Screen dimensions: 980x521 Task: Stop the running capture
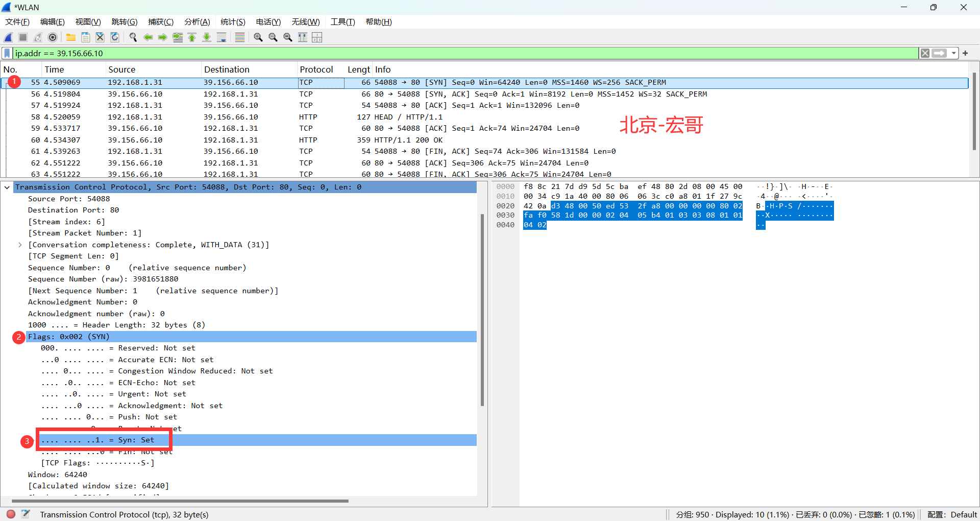23,37
